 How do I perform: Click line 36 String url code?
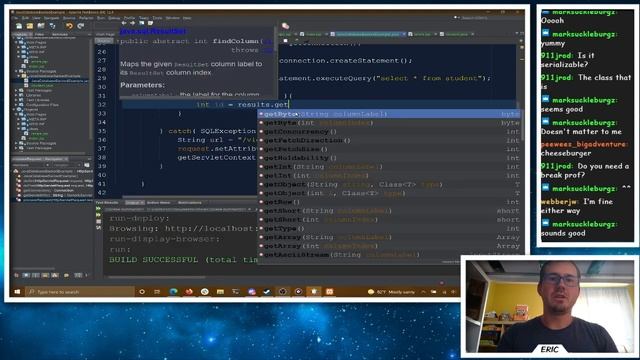click(x=216, y=140)
